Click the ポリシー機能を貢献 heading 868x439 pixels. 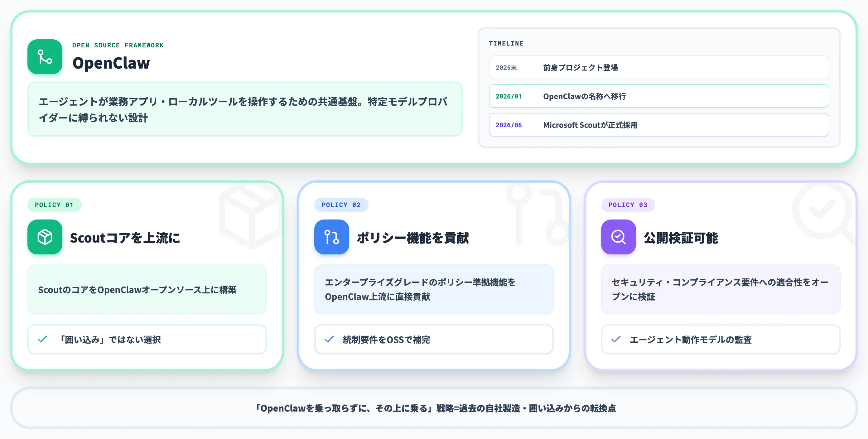point(413,238)
